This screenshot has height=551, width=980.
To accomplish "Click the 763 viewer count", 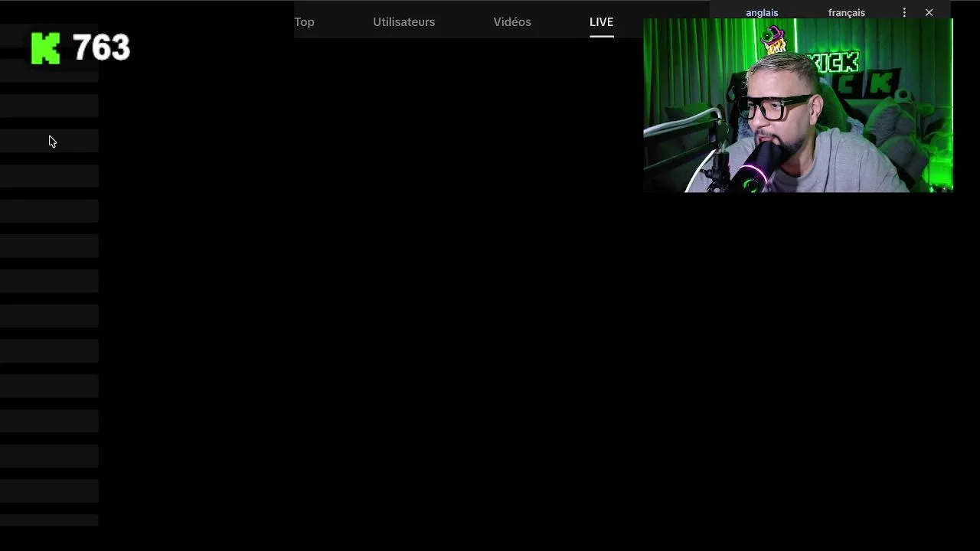I will pyautogui.click(x=101, y=48).
